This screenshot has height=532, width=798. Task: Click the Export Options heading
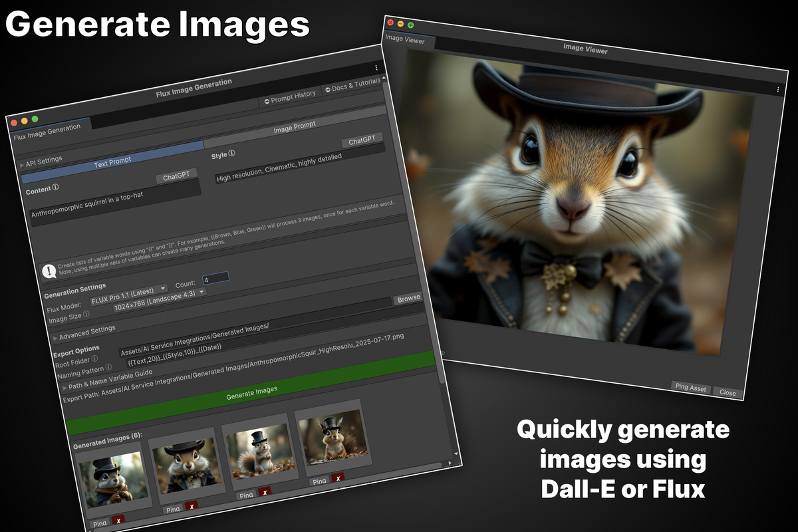76,352
